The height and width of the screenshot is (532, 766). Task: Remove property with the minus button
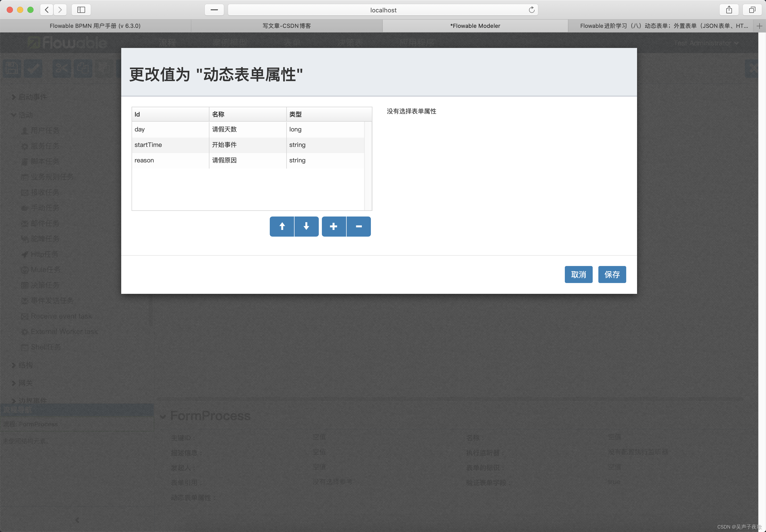pyautogui.click(x=358, y=226)
